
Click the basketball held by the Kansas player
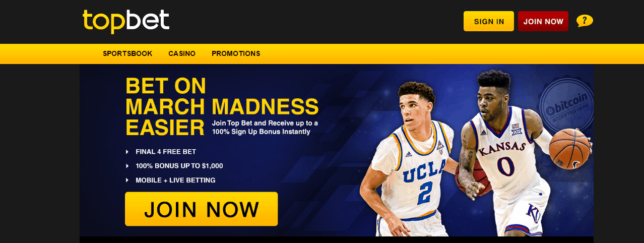569,149
